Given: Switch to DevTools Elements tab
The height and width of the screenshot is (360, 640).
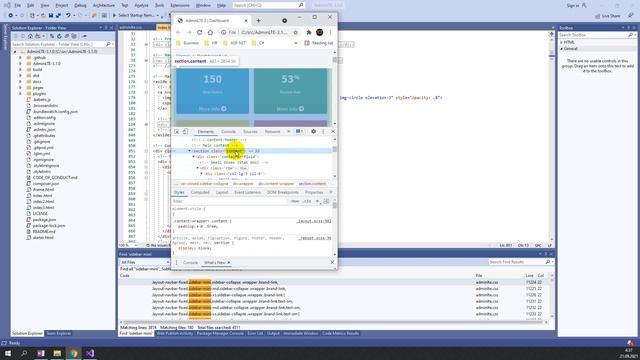Looking at the screenshot, I should click(x=206, y=131).
